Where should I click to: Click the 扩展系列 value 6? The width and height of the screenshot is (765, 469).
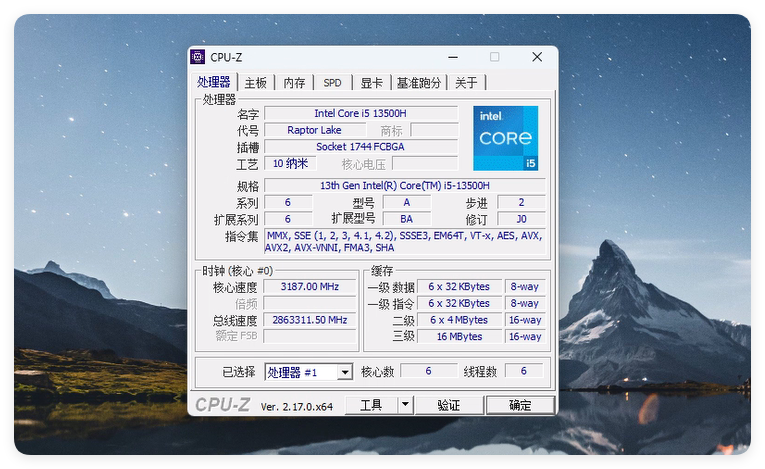tap(288, 219)
